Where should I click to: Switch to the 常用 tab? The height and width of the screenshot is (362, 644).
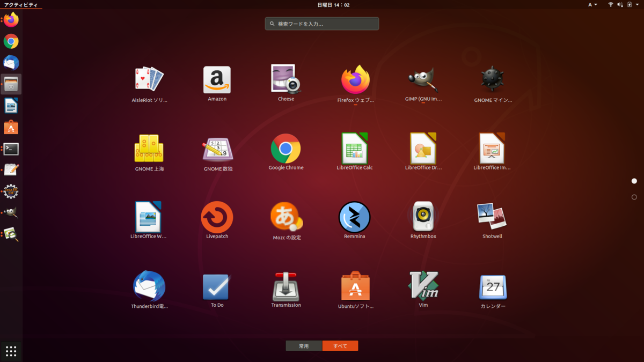(304, 346)
